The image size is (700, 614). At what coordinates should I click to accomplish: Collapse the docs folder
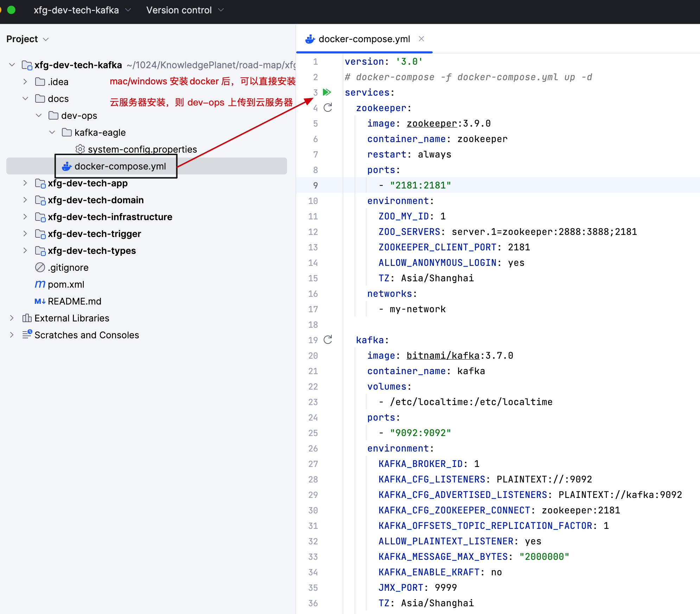point(25,99)
